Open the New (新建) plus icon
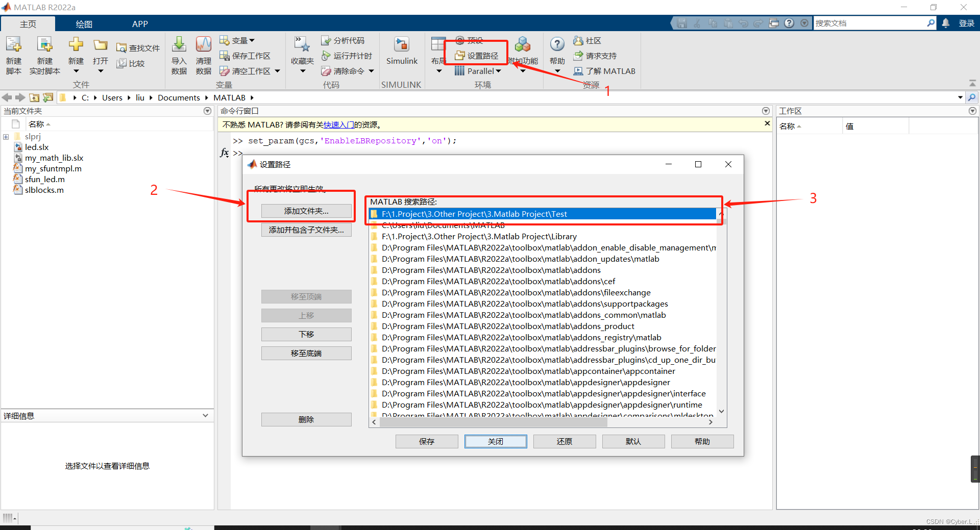The height and width of the screenshot is (530, 980). (76, 45)
